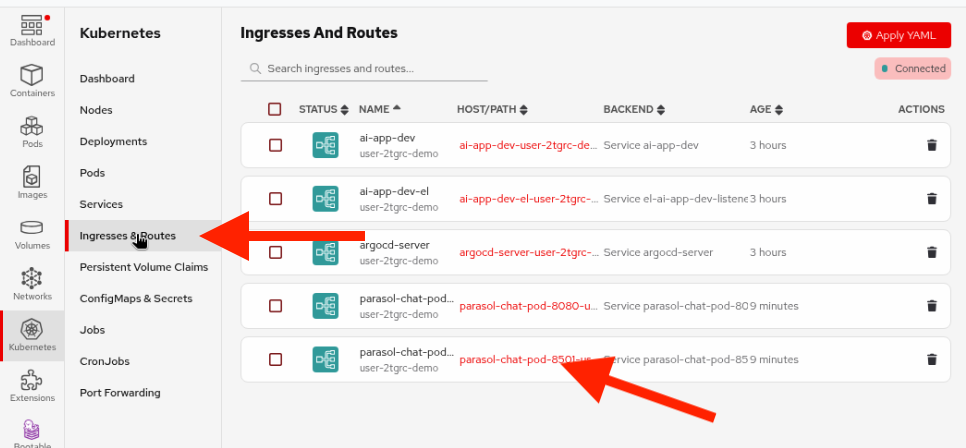
Task: Focus the search ingresses and routes field
Action: tap(370, 69)
